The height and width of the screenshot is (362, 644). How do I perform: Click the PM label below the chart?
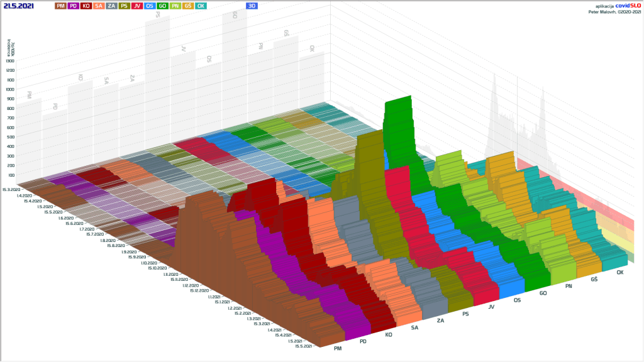[338, 348]
